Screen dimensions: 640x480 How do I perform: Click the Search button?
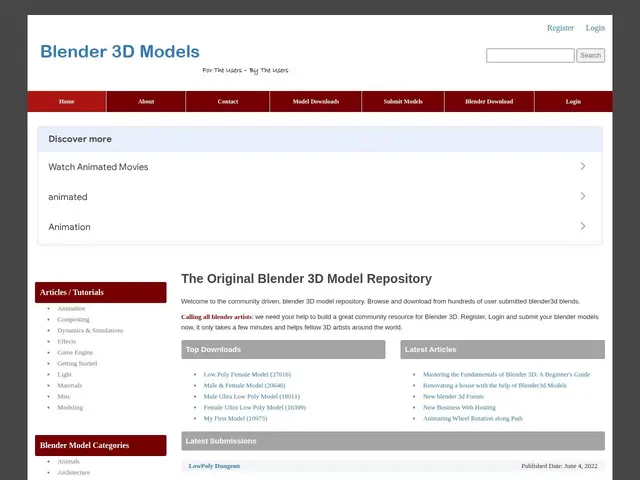590,56
